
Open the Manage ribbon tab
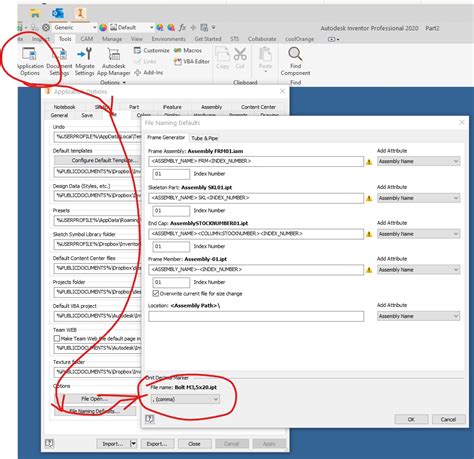(x=112, y=39)
